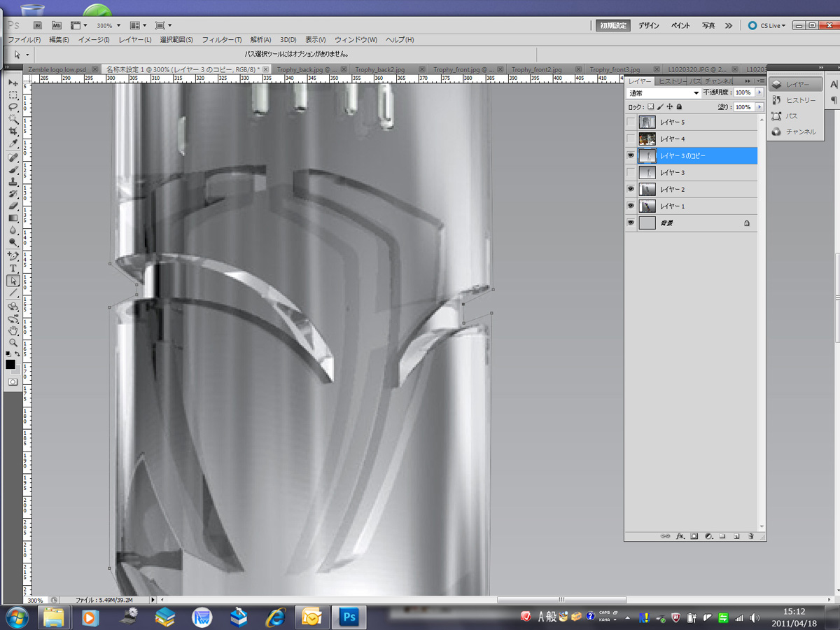
Task: Select the Clone Stamp tool
Action: (x=13, y=181)
